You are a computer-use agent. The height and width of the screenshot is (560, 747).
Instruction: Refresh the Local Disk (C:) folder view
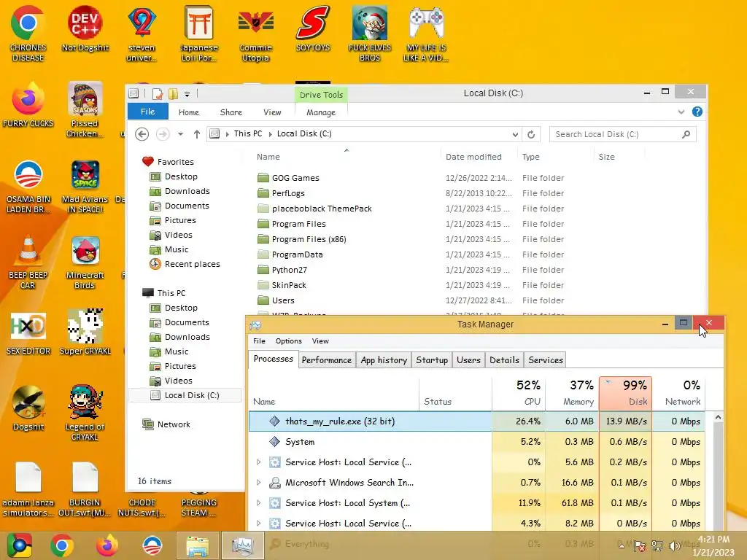531,134
